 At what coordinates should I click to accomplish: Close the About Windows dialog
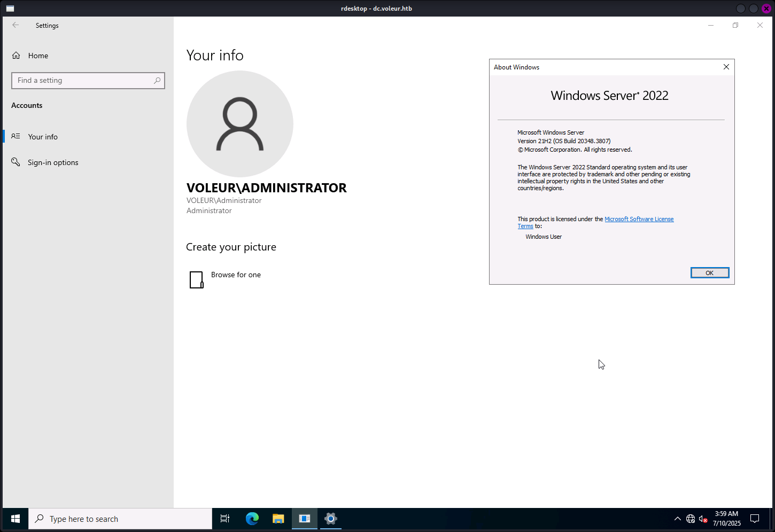tap(726, 67)
